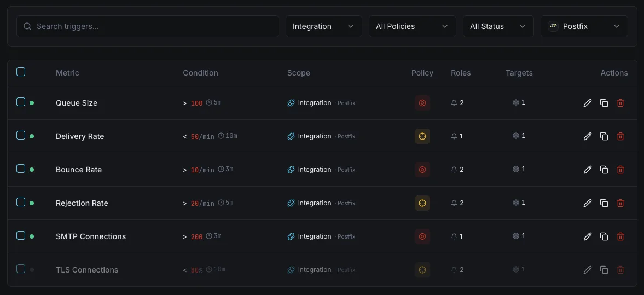Click the Roles column header
The width and height of the screenshot is (644, 295).
click(461, 73)
